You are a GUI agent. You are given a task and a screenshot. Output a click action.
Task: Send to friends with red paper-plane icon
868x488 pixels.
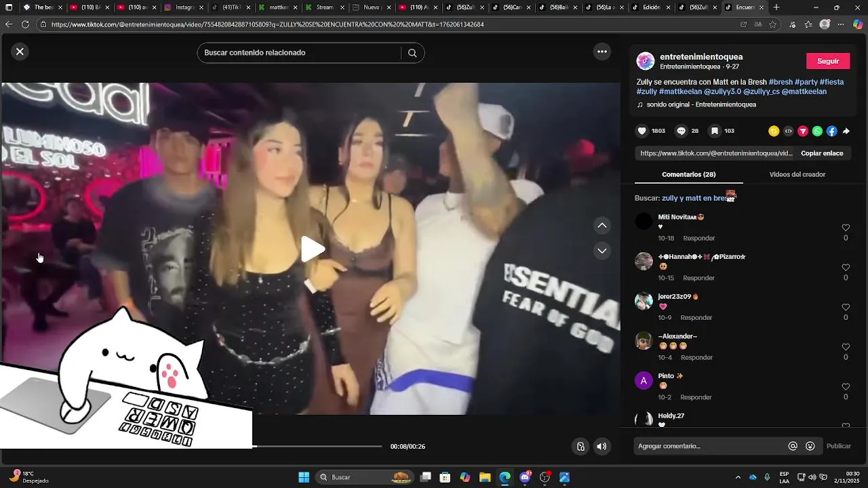click(803, 131)
